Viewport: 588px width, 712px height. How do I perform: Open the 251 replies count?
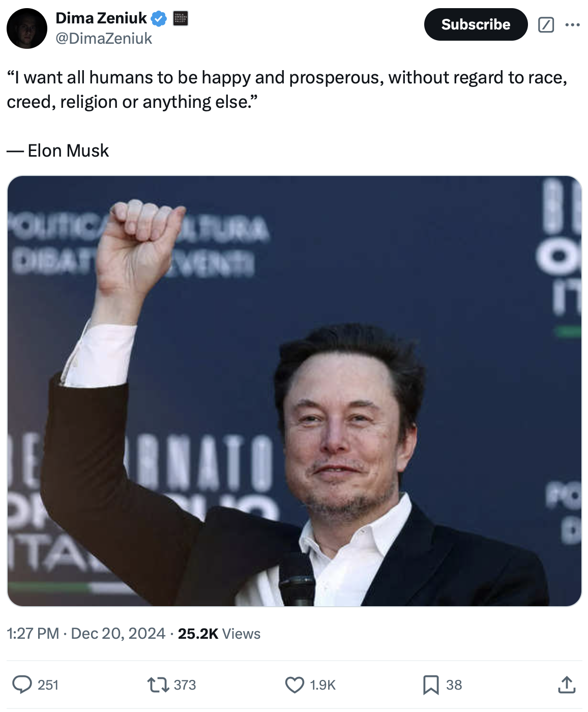(48, 685)
